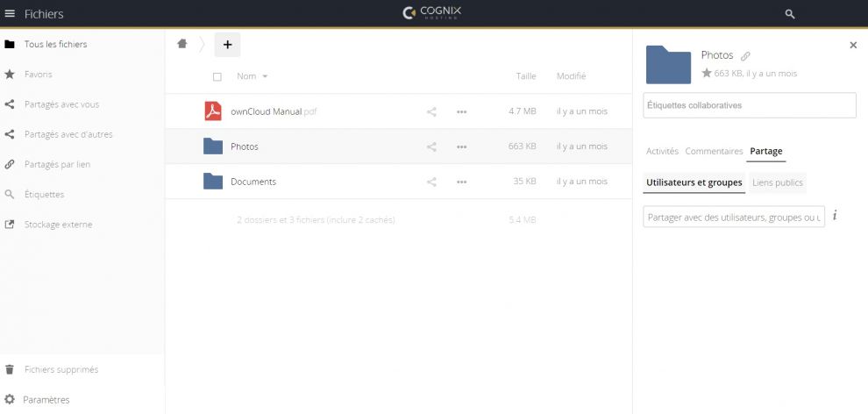Viewport: 868px width, 414px height.
Task: Click the plus new file button
Action: click(227, 45)
